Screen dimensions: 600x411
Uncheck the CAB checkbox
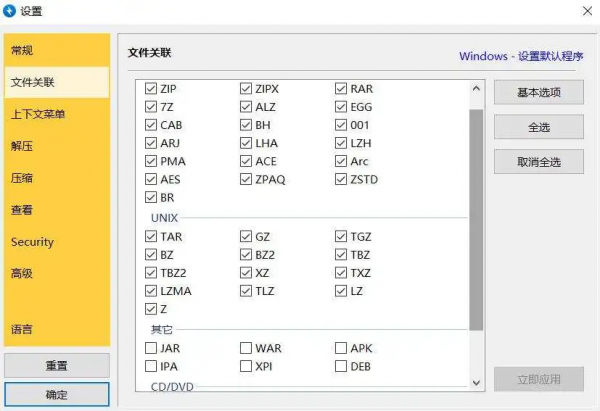[x=151, y=125]
